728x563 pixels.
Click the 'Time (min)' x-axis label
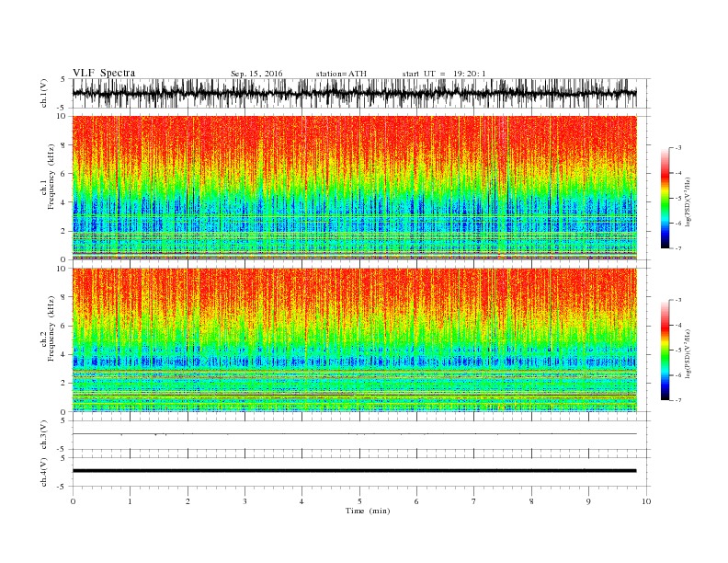368,511
